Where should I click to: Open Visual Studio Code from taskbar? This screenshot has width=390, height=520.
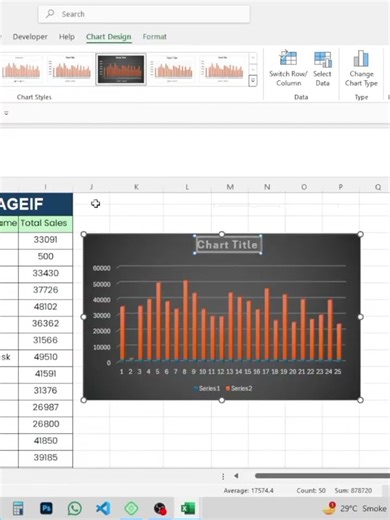[x=103, y=508]
